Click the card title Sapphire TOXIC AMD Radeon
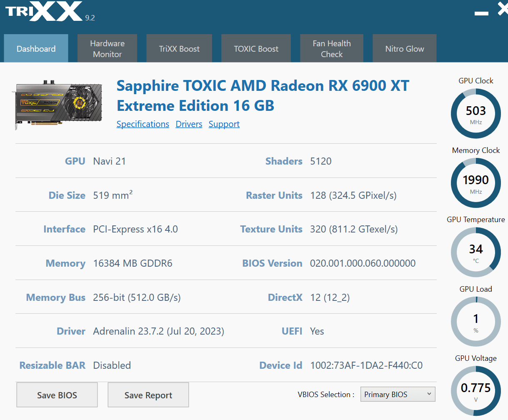 point(263,95)
